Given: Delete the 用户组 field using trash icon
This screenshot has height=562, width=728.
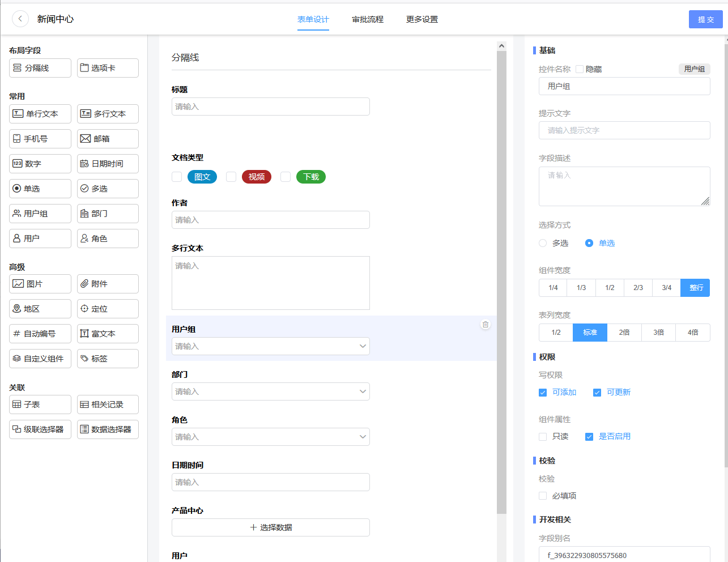Looking at the screenshot, I should coord(486,325).
